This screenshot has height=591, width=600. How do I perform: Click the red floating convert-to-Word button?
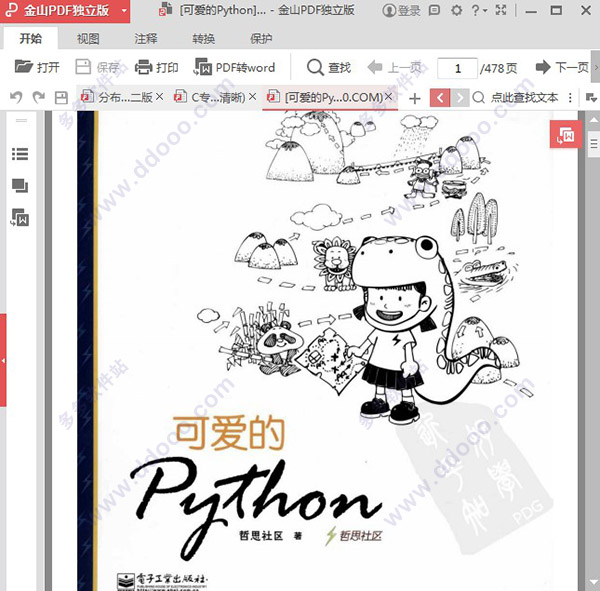point(566,134)
